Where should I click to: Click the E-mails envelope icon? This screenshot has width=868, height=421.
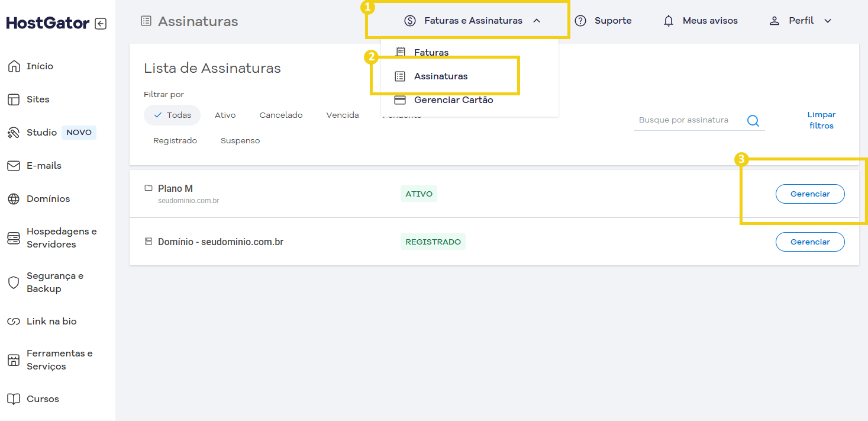coord(14,166)
